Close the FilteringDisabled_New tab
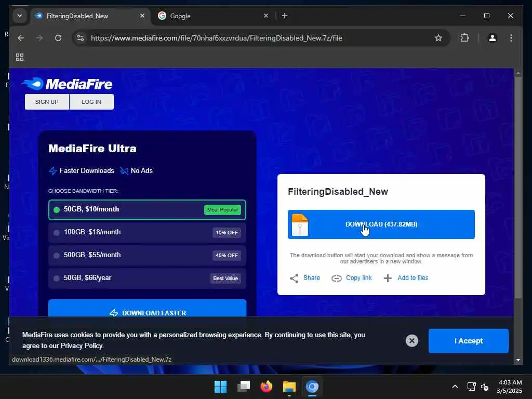532x399 pixels. [x=142, y=16]
